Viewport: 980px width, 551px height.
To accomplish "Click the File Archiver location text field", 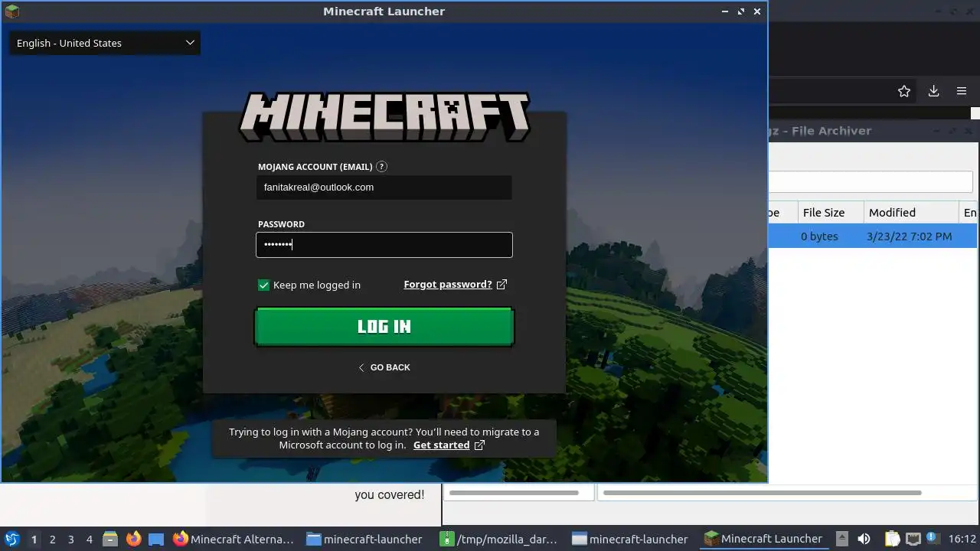I will (871, 181).
